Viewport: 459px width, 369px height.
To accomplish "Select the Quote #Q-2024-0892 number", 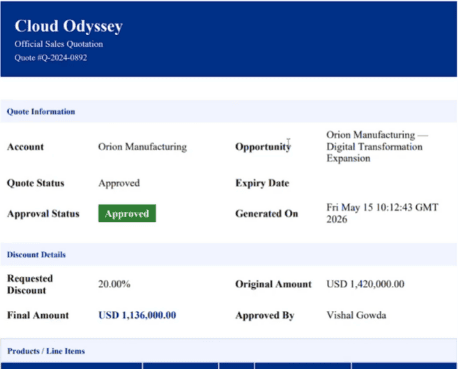I will (51, 58).
